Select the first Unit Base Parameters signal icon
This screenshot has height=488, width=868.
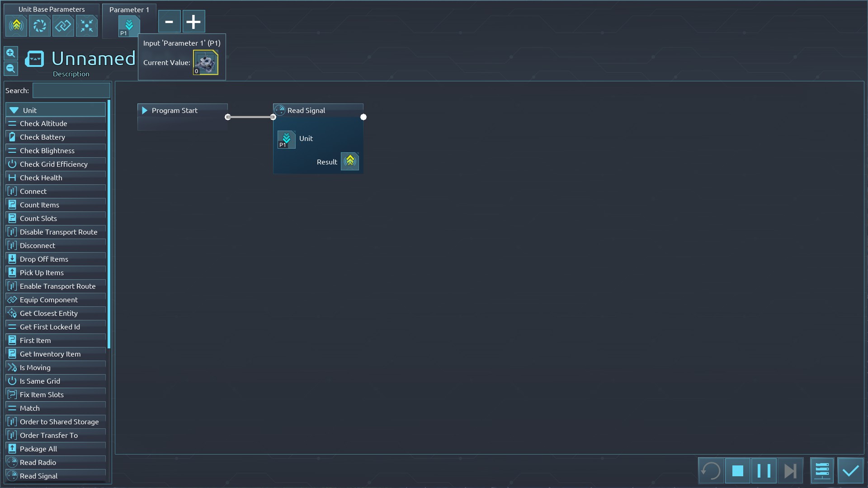[16, 26]
